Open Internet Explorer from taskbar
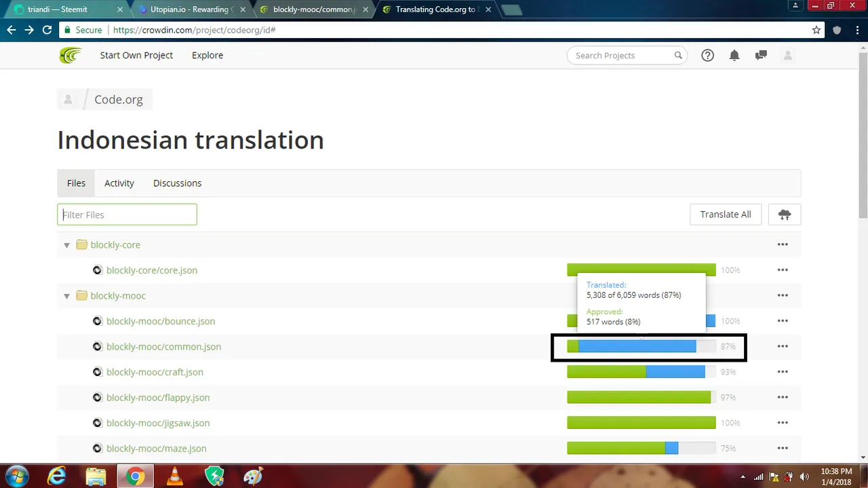 [x=57, y=476]
